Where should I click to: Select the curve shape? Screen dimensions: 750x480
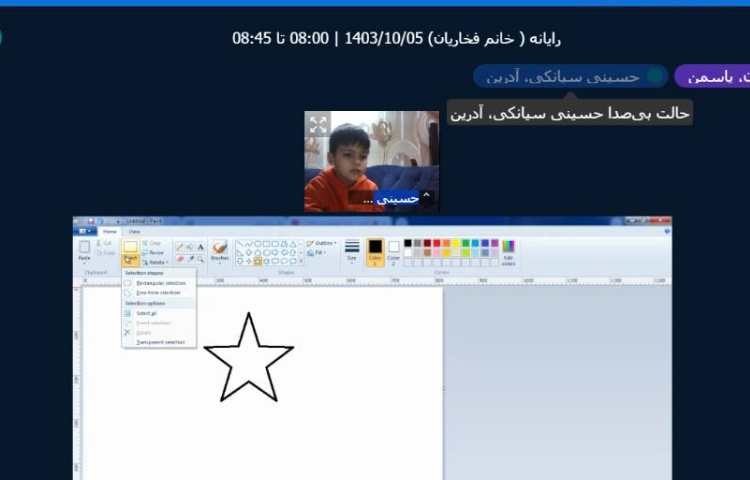(x=249, y=244)
